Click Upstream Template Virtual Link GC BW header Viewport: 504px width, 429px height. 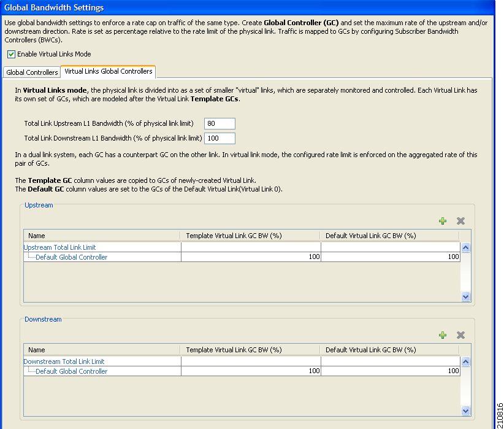234,236
